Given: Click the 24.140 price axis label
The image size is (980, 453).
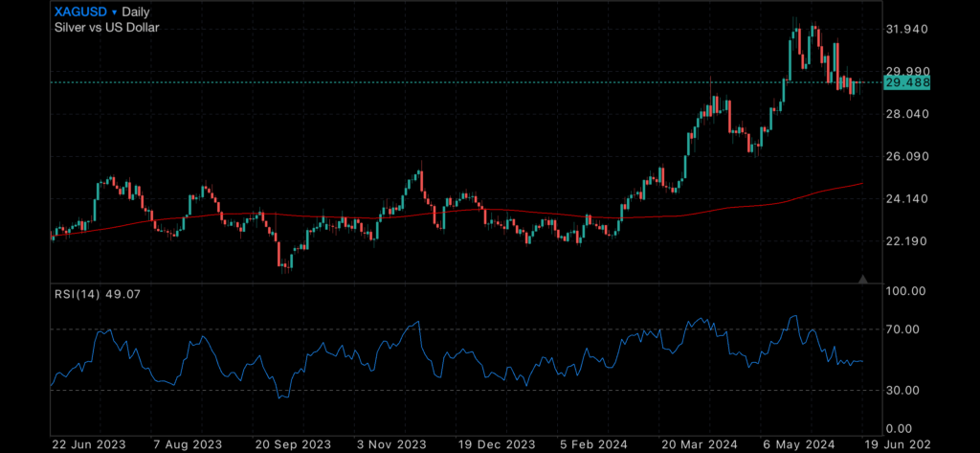Looking at the screenshot, I should coord(907,199).
